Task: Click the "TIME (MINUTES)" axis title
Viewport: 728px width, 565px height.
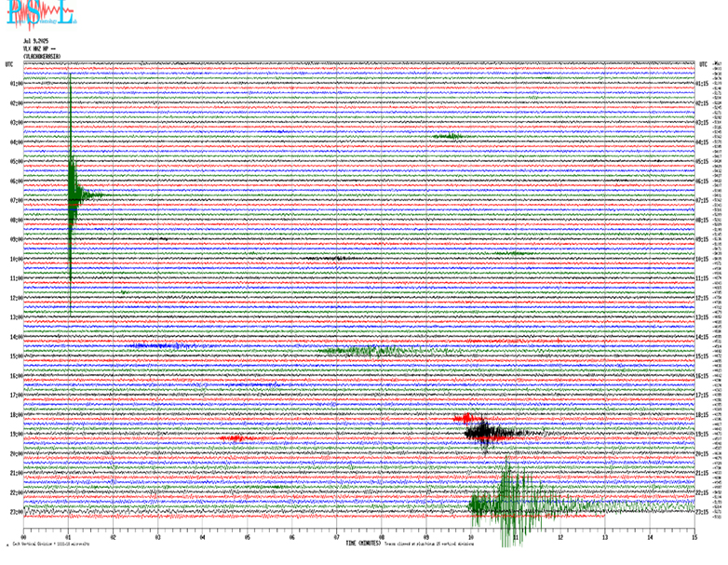Action: coord(365,544)
